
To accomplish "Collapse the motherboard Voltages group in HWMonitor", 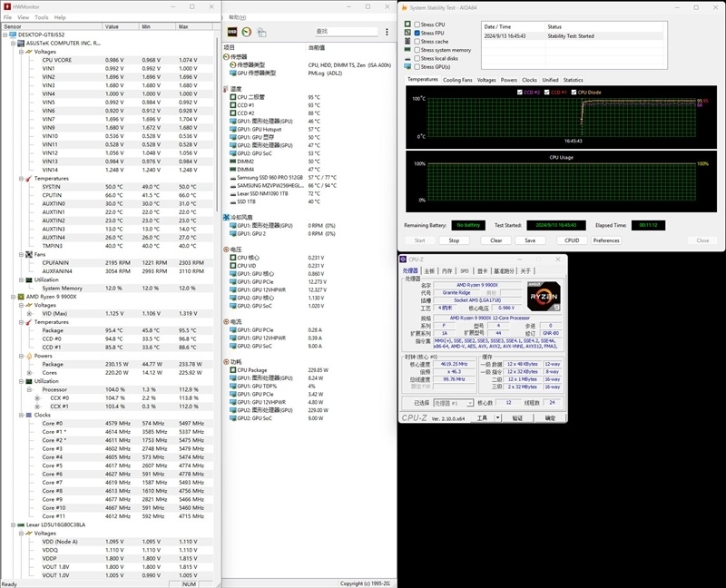I will 21,52.
